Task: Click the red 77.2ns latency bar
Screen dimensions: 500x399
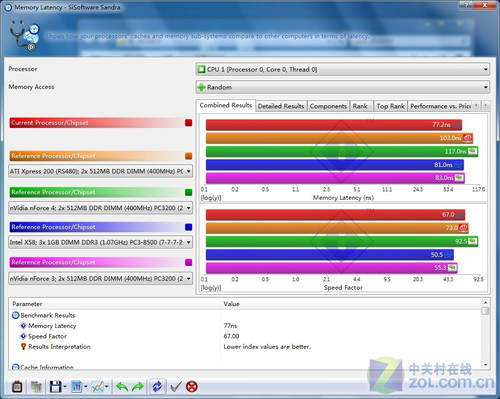Action: (334, 125)
